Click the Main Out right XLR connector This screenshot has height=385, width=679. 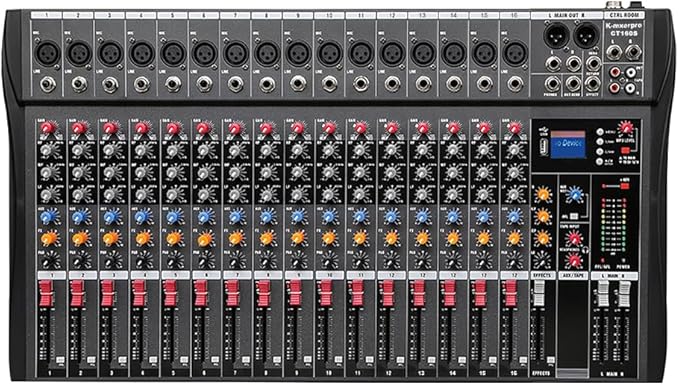(586, 36)
